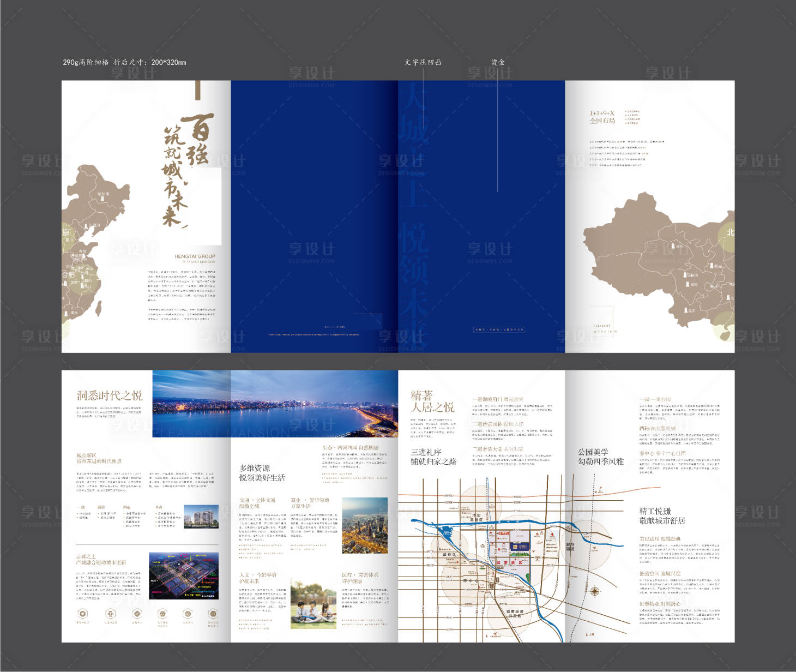Viewport: 796px width, 672px height.
Task: Click the '政务区' label on location map
Action: 449,554
